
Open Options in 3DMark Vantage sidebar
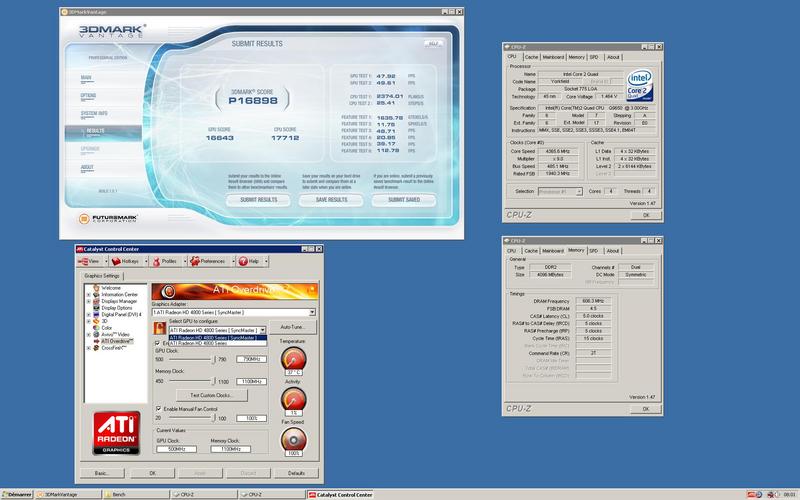pos(88,96)
